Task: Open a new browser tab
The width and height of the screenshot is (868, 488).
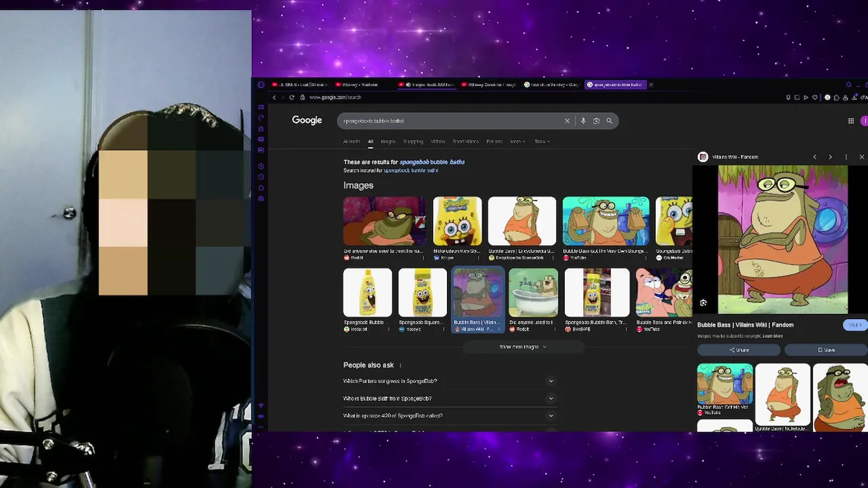Action: (x=651, y=85)
